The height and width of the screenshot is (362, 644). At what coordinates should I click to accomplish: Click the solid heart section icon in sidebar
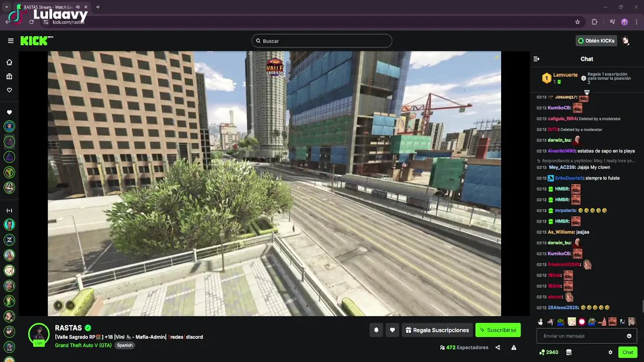tap(9, 112)
